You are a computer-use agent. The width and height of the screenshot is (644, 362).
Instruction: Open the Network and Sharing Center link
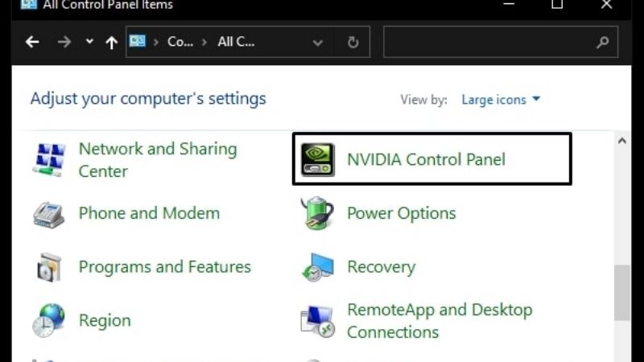(x=158, y=160)
